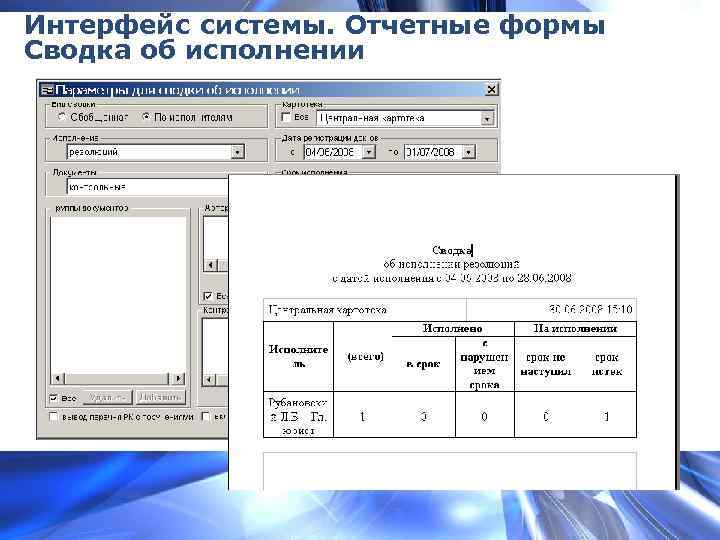720x540 pixels.
Task: Click the "Исполнитель" header cell
Action: coord(298,356)
